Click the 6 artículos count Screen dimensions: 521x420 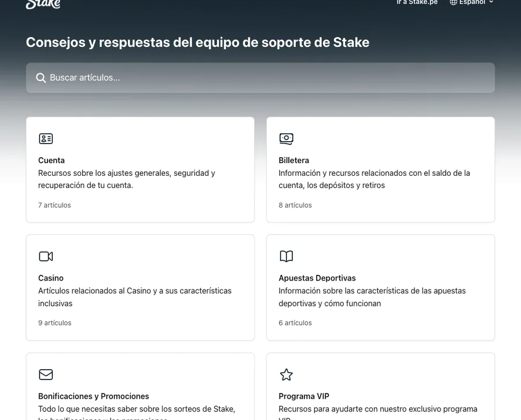(x=295, y=323)
